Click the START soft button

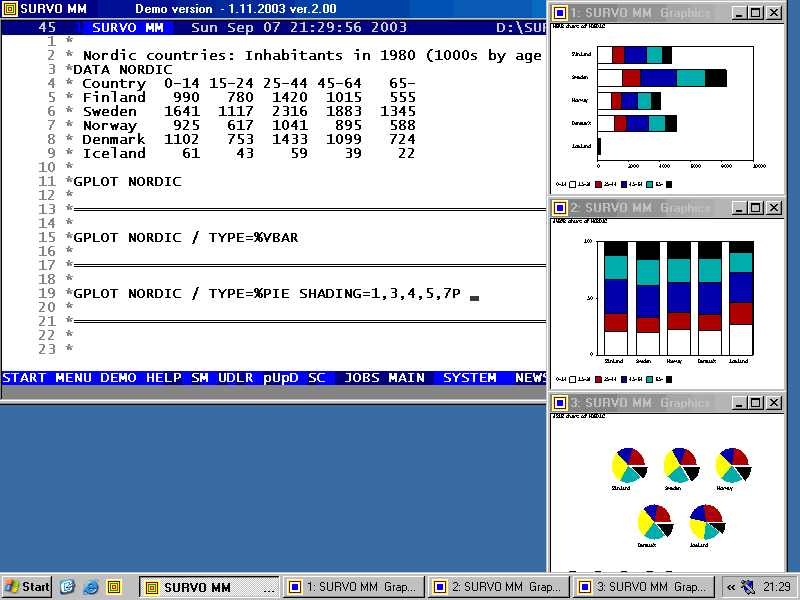point(24,378)
